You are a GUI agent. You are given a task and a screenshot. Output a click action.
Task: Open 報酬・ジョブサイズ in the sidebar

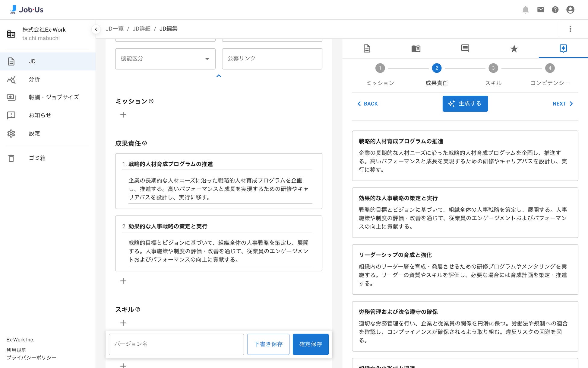pos(54,97)
